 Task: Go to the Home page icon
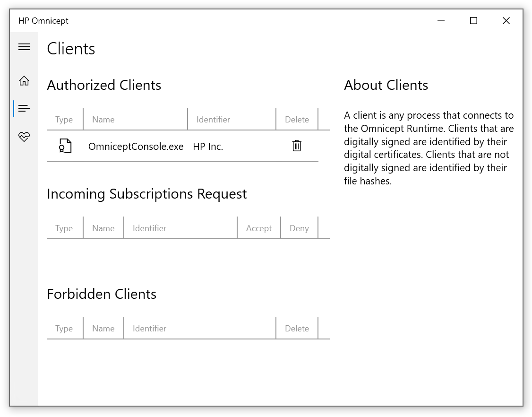click(24, 81)
